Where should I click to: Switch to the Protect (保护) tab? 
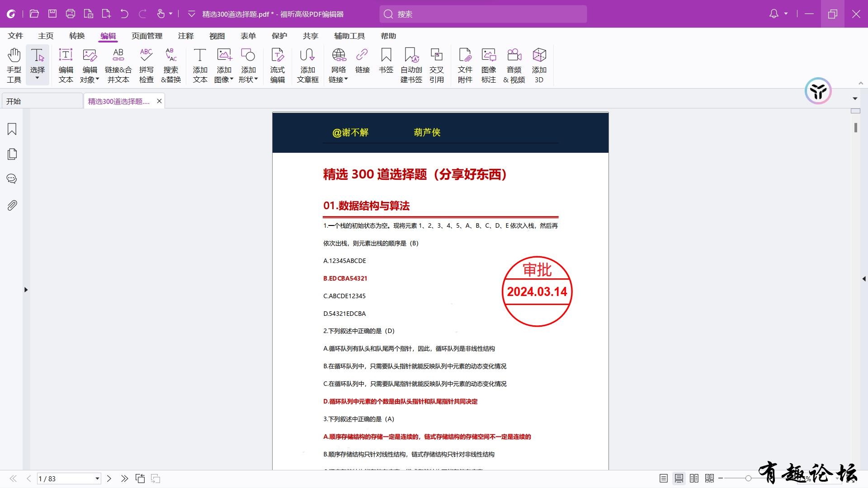279,36
